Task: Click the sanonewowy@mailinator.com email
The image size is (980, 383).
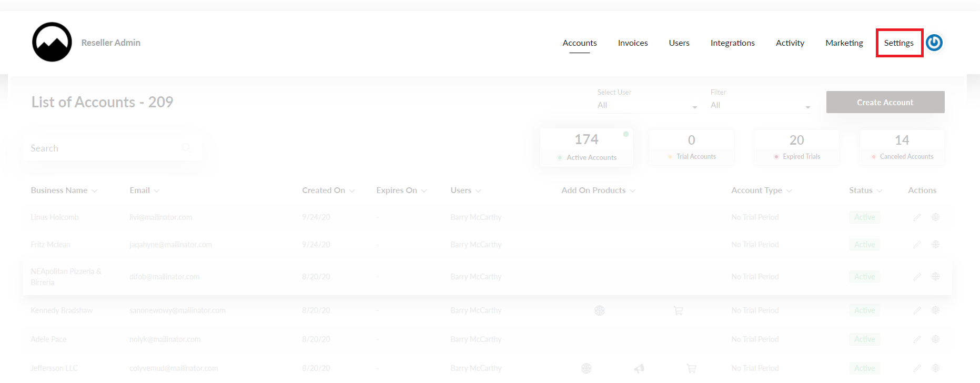Action: click(178, 310)
